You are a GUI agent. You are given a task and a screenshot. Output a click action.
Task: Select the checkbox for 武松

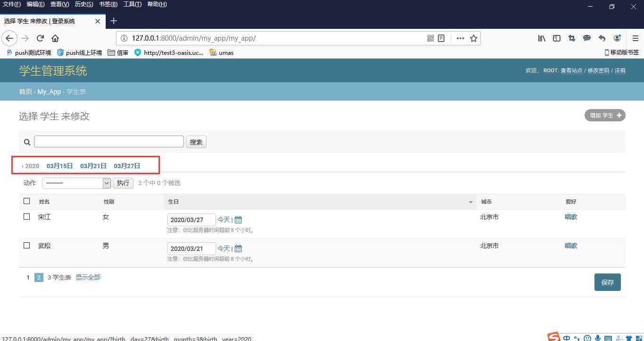coord(26,246)
